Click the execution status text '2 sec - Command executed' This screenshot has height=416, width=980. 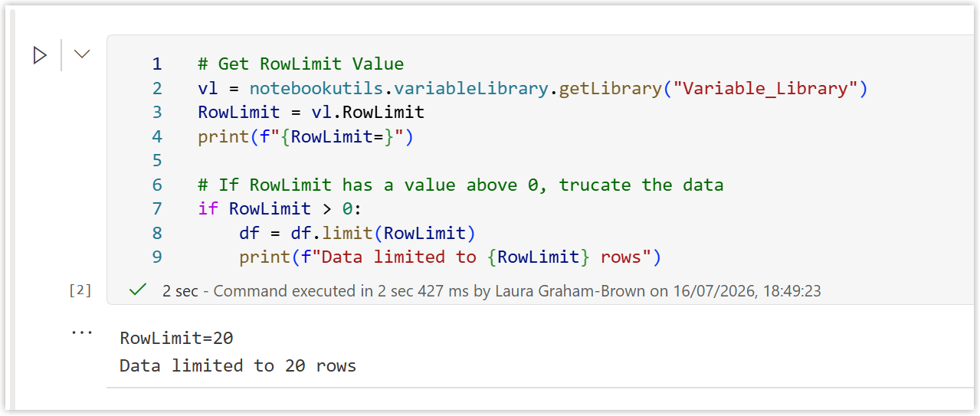(x=491, y=291)
